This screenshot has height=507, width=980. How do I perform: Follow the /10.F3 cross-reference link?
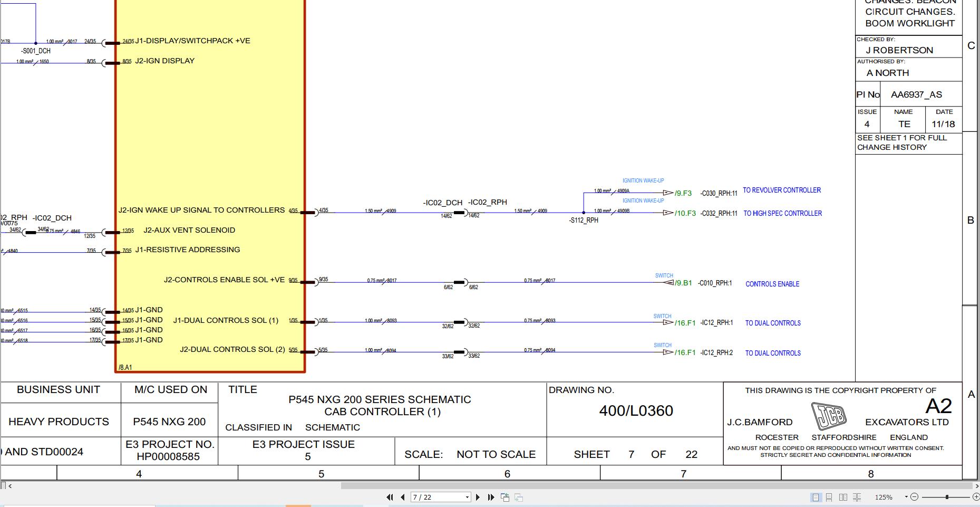[x=685, y=213]
